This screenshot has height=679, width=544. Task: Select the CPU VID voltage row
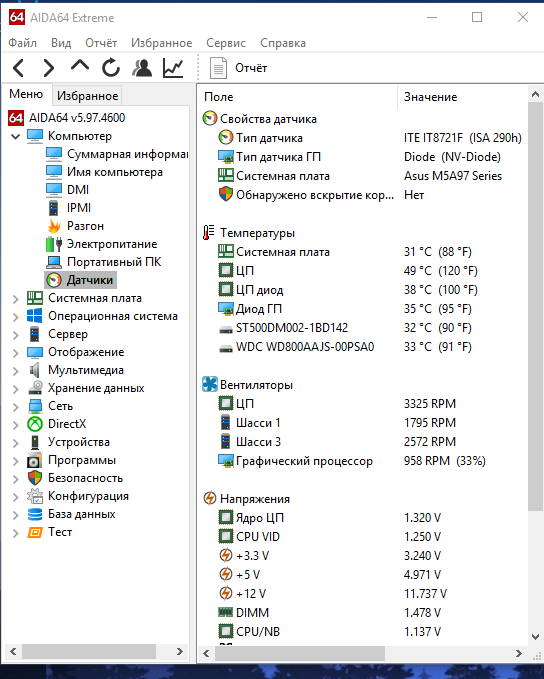click(365, 537)
